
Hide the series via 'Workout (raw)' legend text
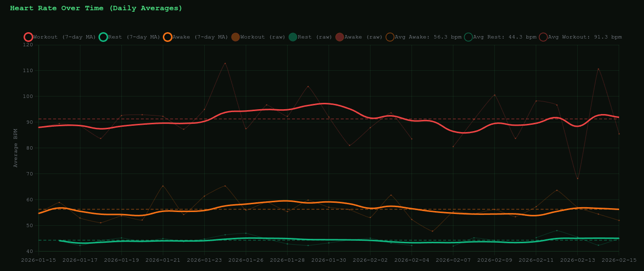click(x=263, y=37)
